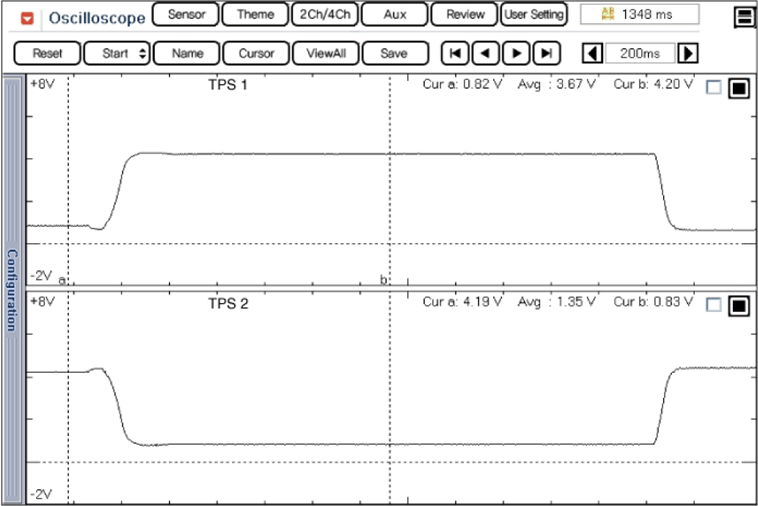Screen dimensions: 758x506
Task: Expand the Configuration side panel
Action: click(12, 290)
